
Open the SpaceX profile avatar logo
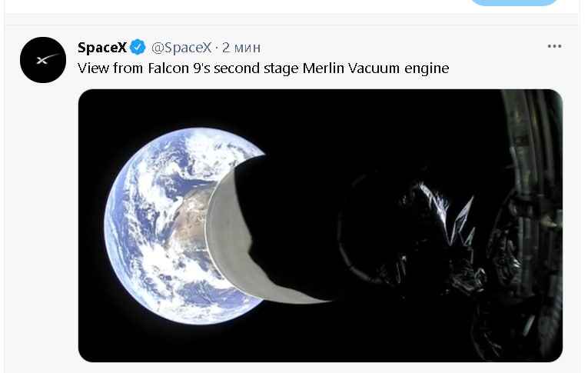coord(43,60)
